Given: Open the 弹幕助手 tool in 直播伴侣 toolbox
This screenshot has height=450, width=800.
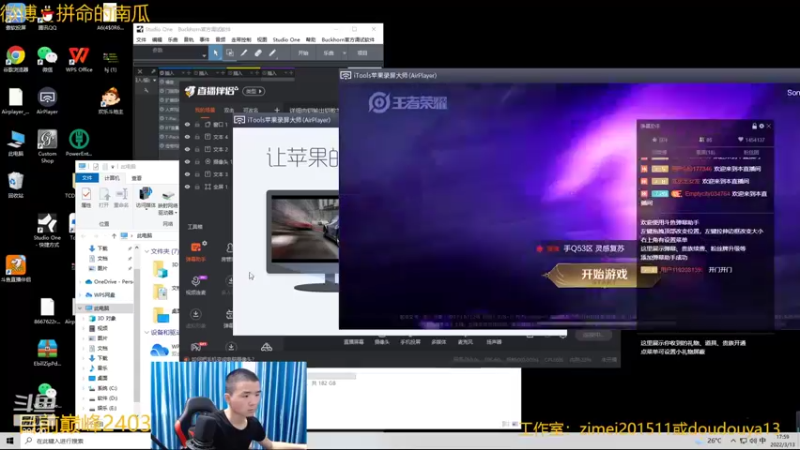Looking at the screenshot, I should pos(196,252).
